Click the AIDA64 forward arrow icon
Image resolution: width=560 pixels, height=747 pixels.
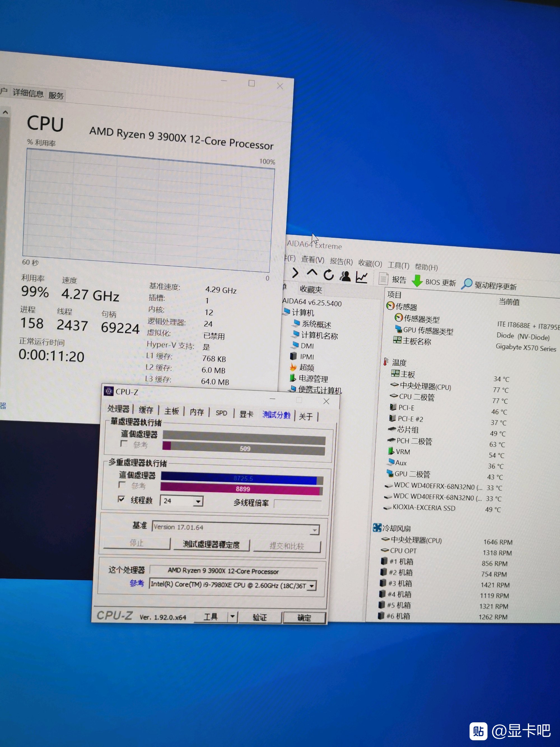295,273
